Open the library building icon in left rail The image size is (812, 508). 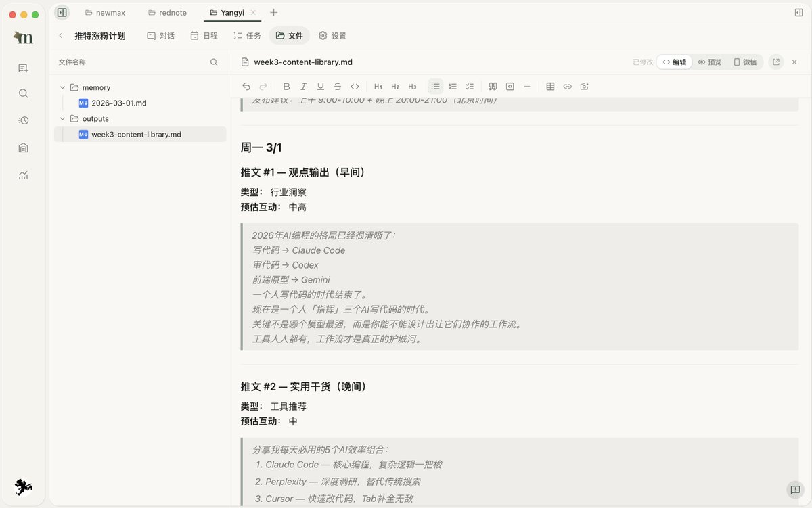click(24, 147)
